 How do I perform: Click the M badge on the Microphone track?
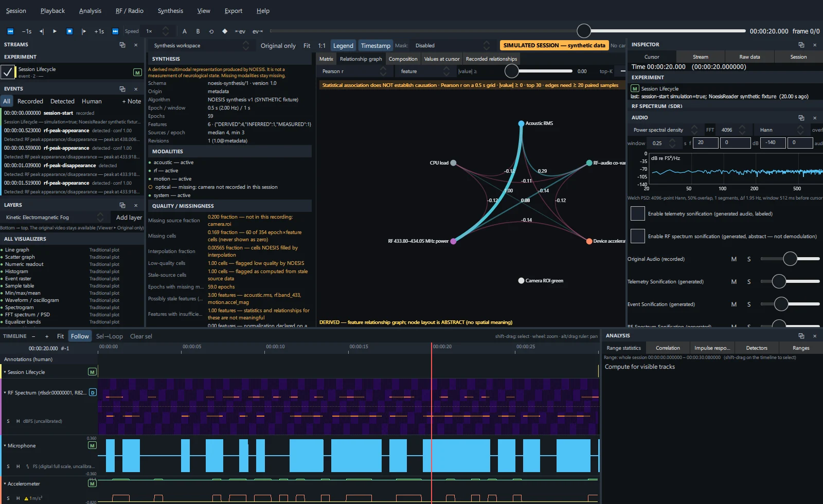pyautogui.click(x=92, y=445)
